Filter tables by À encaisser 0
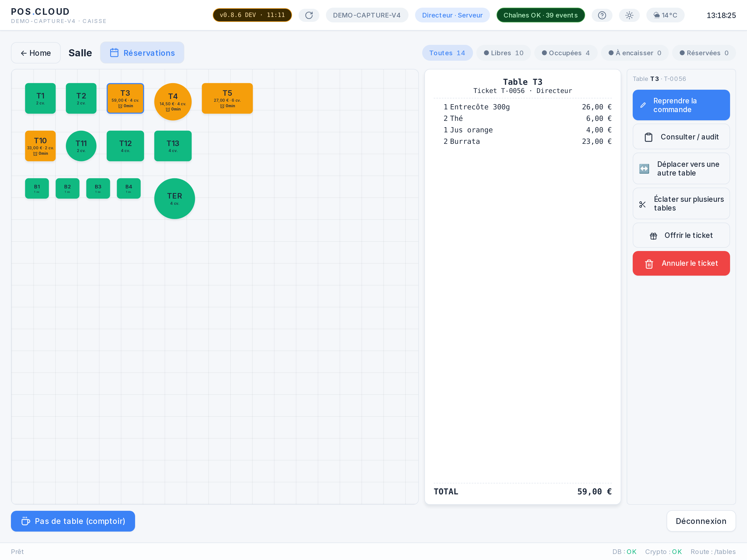This screenshot has width=747, height=560. pos(635,53)
